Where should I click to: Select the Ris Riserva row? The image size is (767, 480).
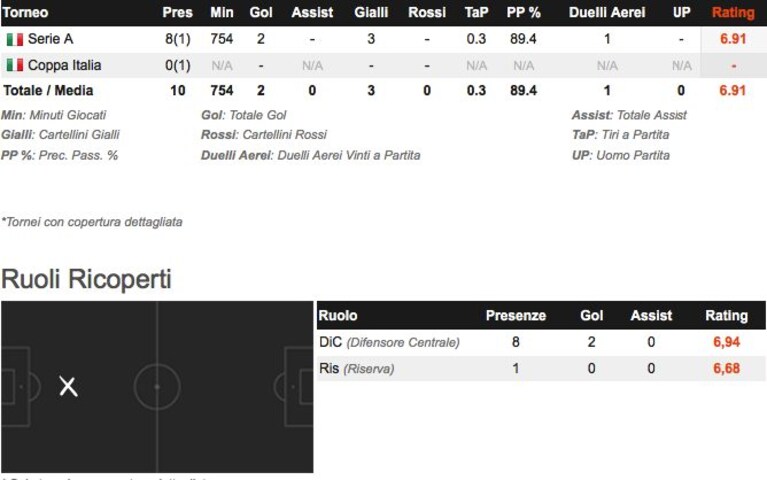pos(541,368)
